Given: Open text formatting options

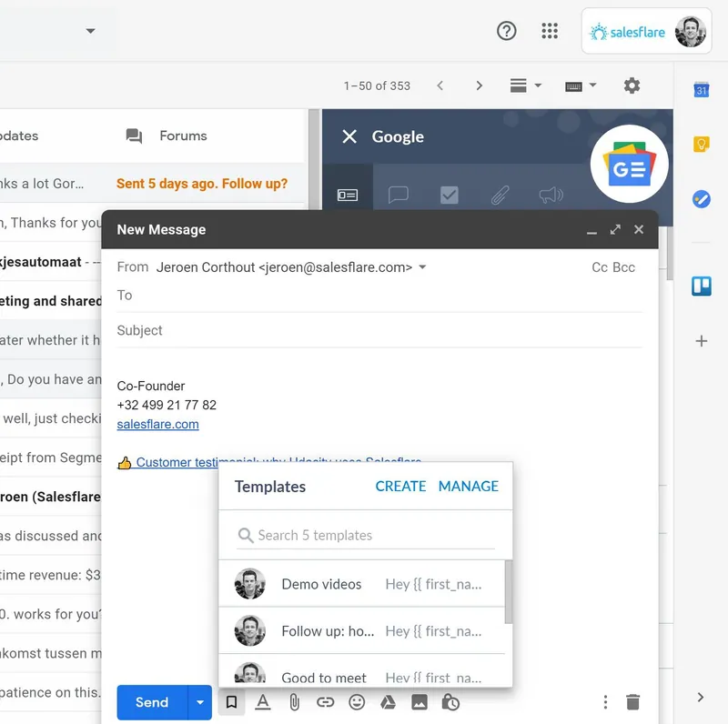Looking at the screenshot, I should pos(263,702).
